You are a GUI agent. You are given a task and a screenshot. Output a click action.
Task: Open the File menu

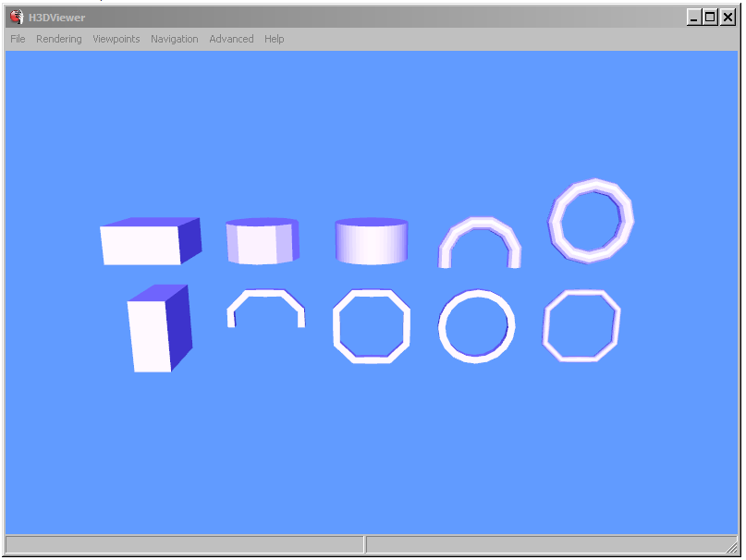click(x=18, y=39)
